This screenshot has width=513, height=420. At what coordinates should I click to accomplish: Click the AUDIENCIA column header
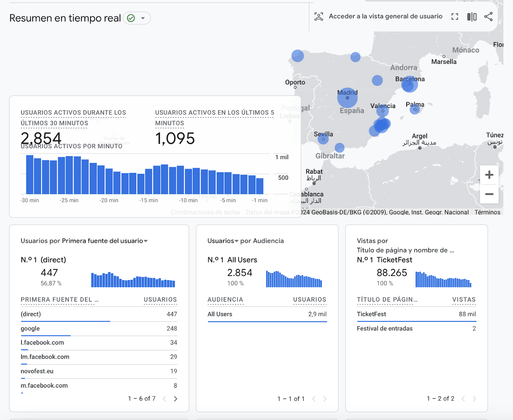[225, 300]
